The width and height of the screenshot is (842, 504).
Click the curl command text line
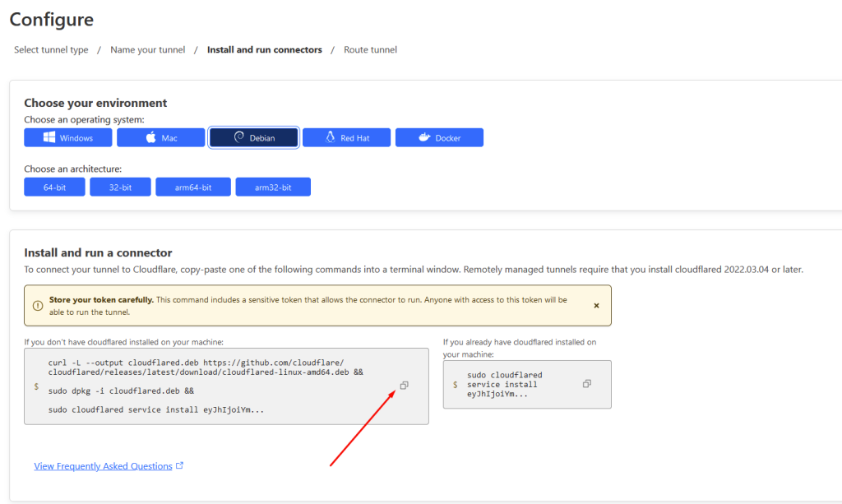206,368
